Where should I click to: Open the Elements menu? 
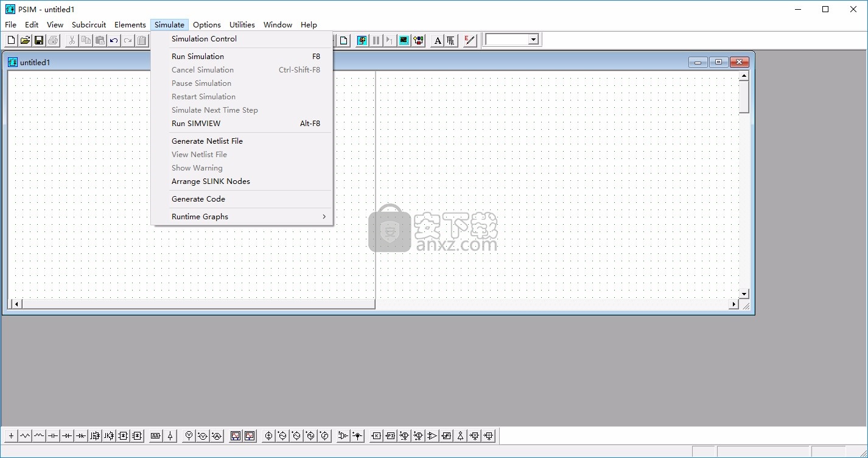[130, 24]
